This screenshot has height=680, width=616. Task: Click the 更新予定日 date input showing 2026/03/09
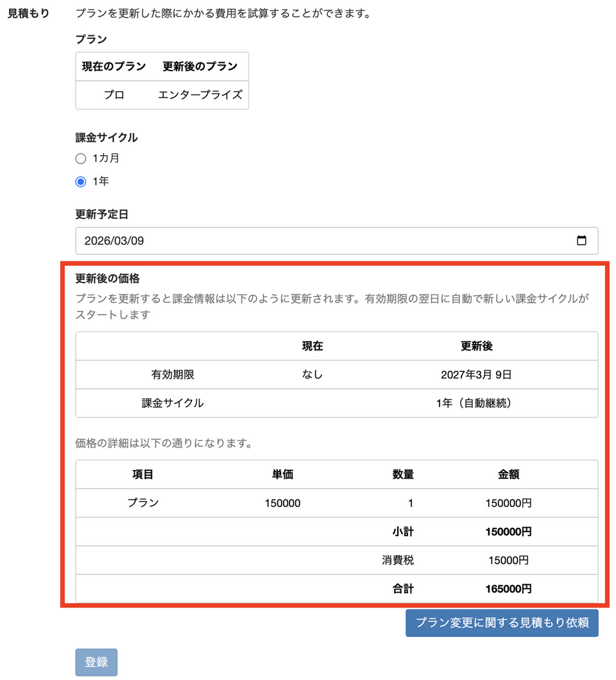[321, 241]
